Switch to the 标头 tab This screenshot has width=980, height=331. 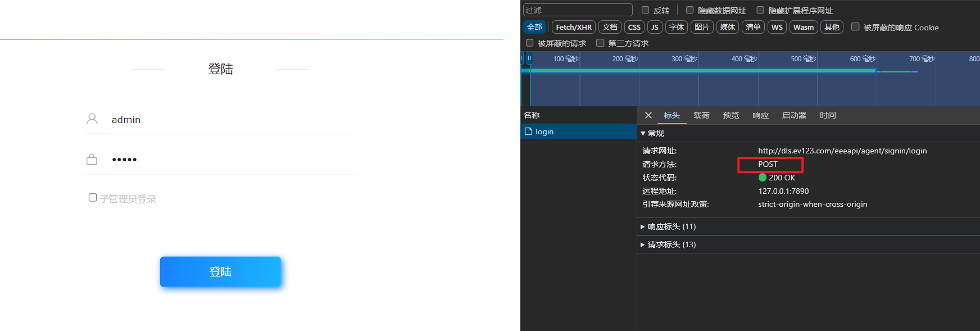coord(672,115)
